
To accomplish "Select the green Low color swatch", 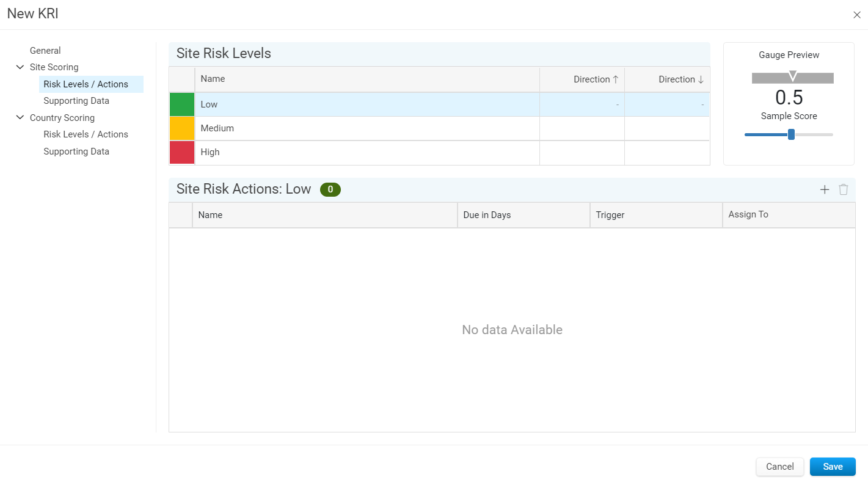I will tap(182, 104).
